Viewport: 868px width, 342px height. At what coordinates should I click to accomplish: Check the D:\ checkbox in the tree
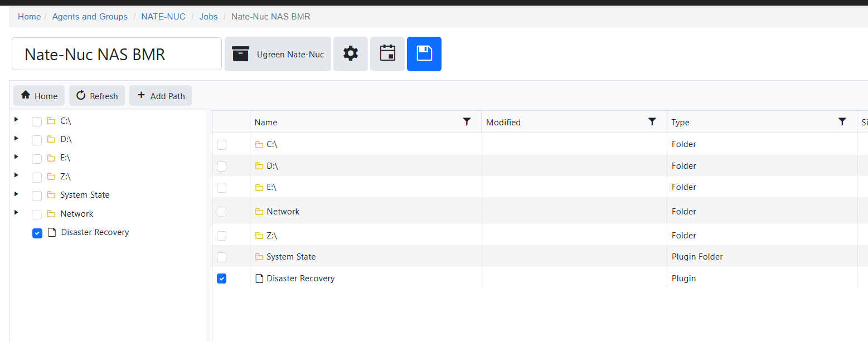(x=37, y=140)
